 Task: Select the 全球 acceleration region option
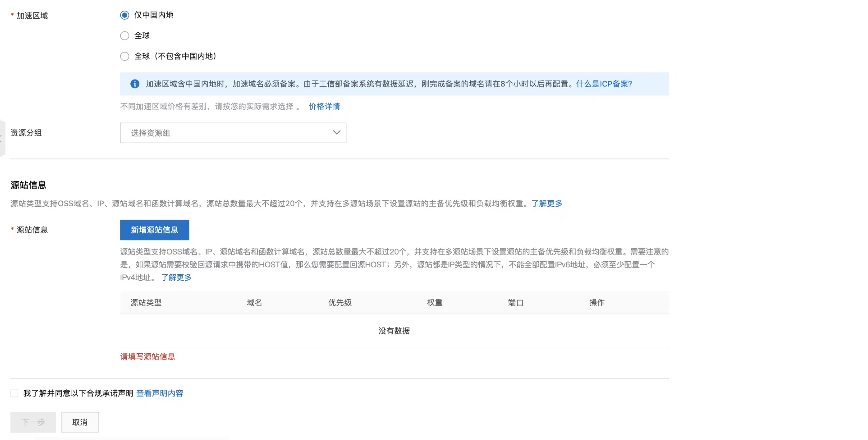click(124, 36)
